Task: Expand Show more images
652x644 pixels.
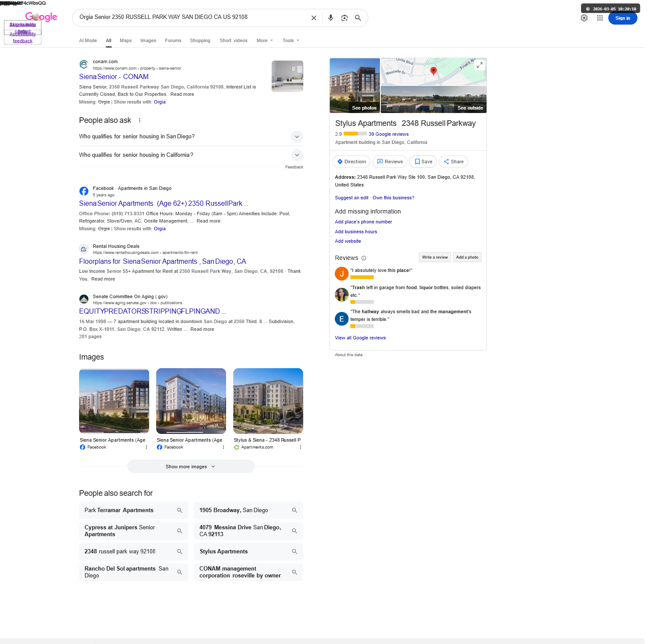Action: click(191, 467)
